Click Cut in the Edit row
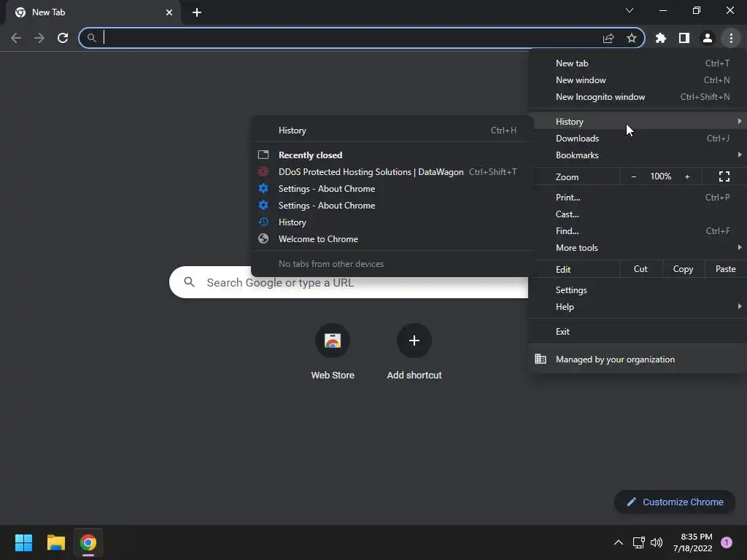 (640, 269)
